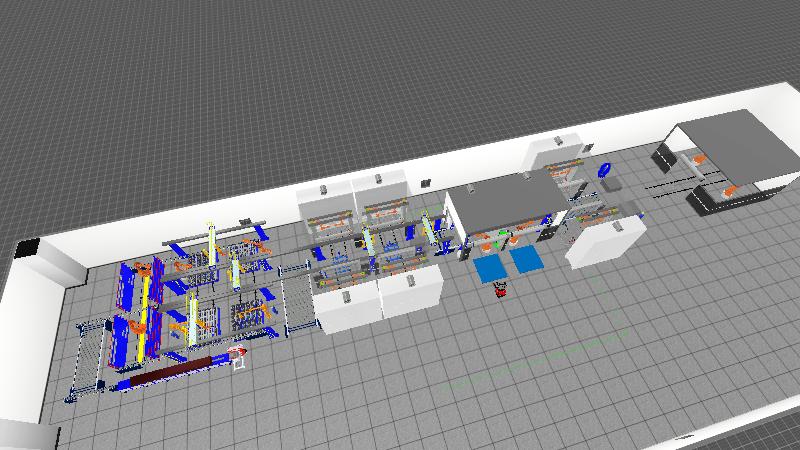
Task: Select the large gray roof in the center
Action: click(505, 200)
